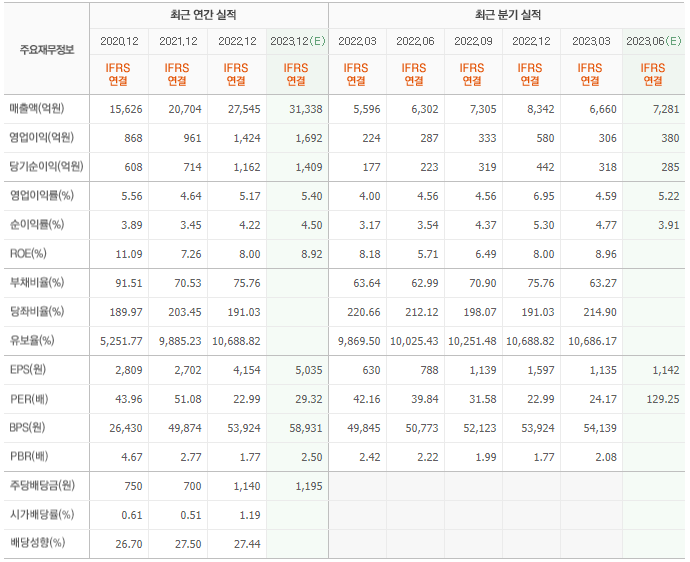Click the 4.67 PBR value
The image size is (690, 562).
point(132,458)
